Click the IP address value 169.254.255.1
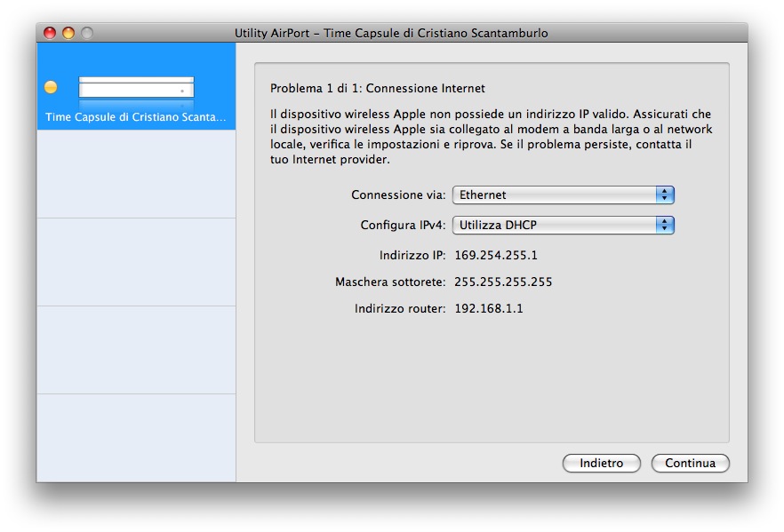This screenshot has height=532, width=784. coord(495,255)
